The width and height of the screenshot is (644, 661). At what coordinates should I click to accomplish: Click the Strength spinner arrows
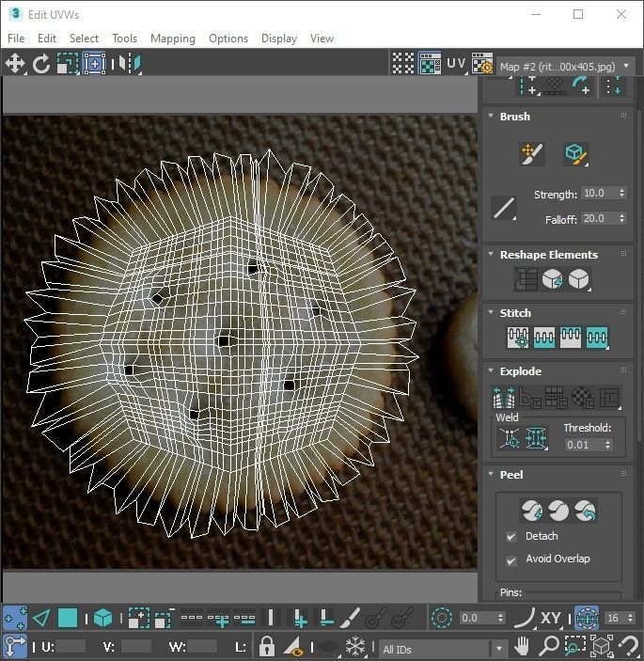pos(621,194)
